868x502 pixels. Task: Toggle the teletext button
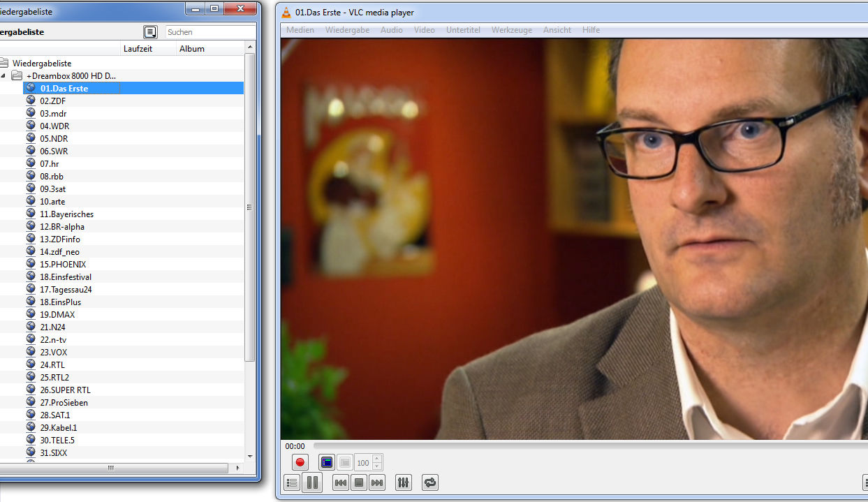[327, 462]
